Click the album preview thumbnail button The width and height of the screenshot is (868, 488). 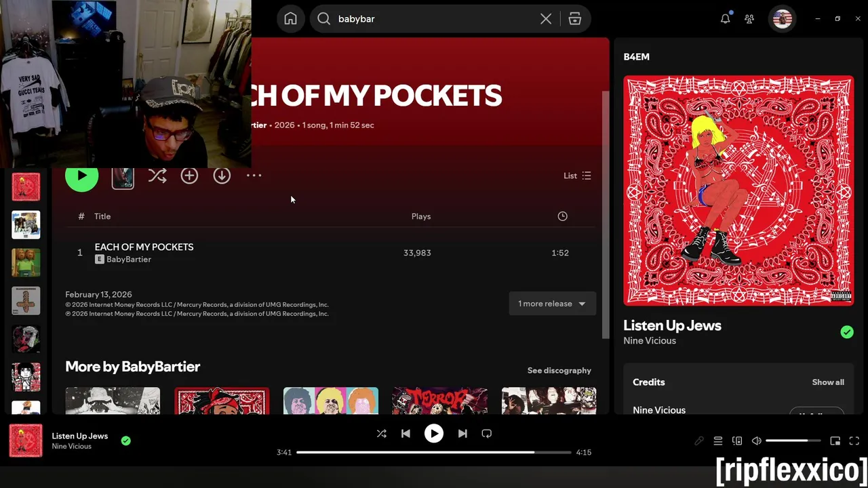point(123,176)
